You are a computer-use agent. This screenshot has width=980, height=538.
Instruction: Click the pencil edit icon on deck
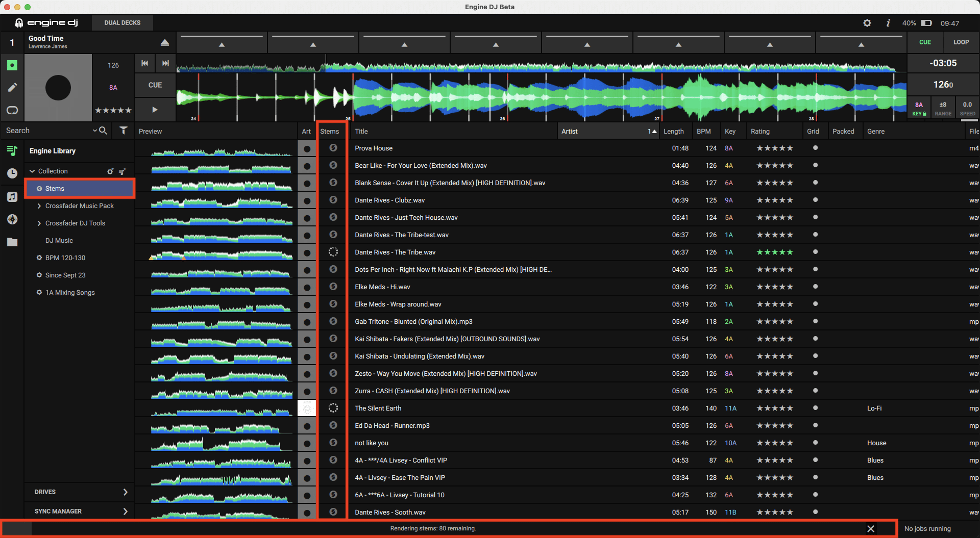pyautogui.click(x=12, y=88)
